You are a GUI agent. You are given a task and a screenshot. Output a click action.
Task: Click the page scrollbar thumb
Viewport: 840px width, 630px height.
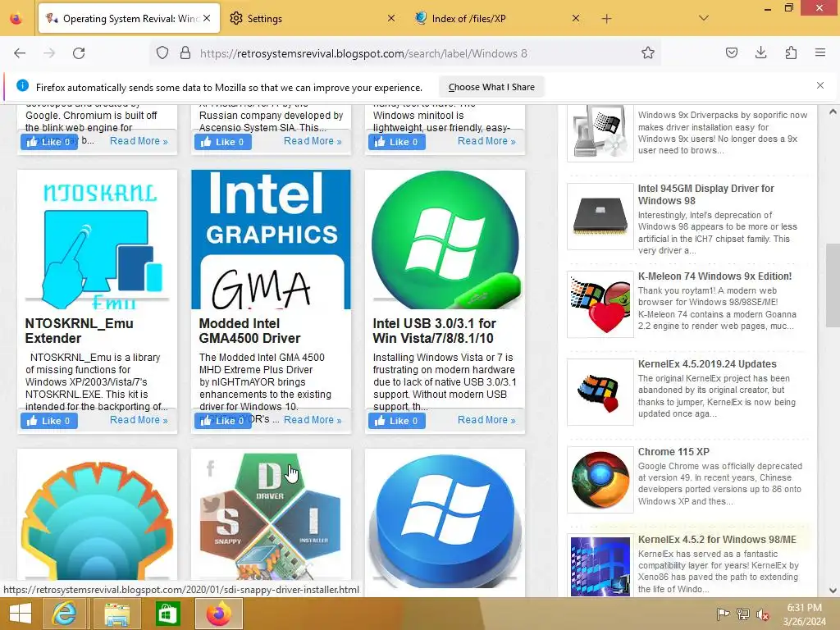coord(833,285)
